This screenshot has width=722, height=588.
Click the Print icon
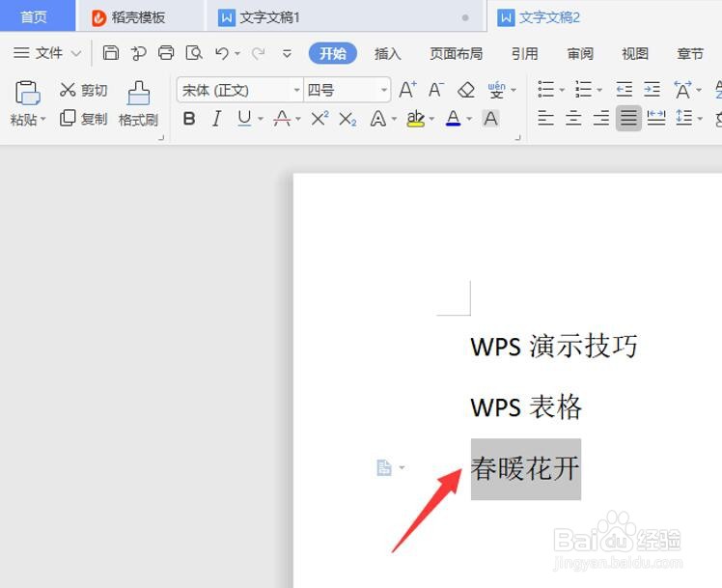coord(166,53)
